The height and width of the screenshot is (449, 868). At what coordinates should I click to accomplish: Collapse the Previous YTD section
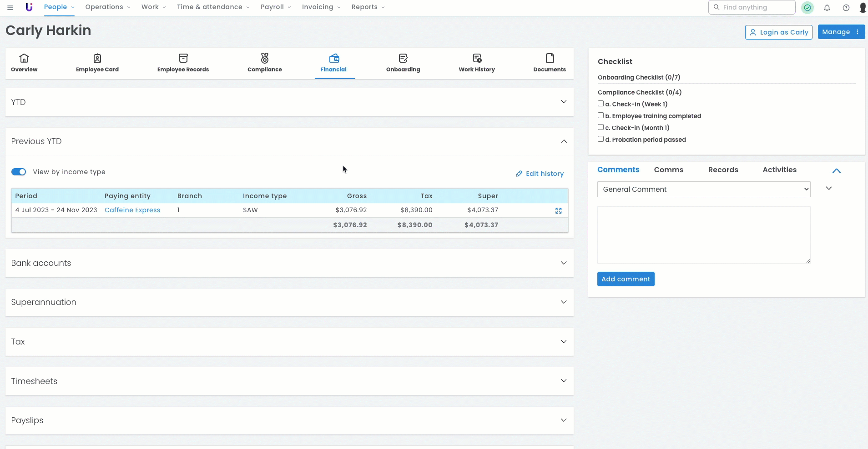point(563,141)
